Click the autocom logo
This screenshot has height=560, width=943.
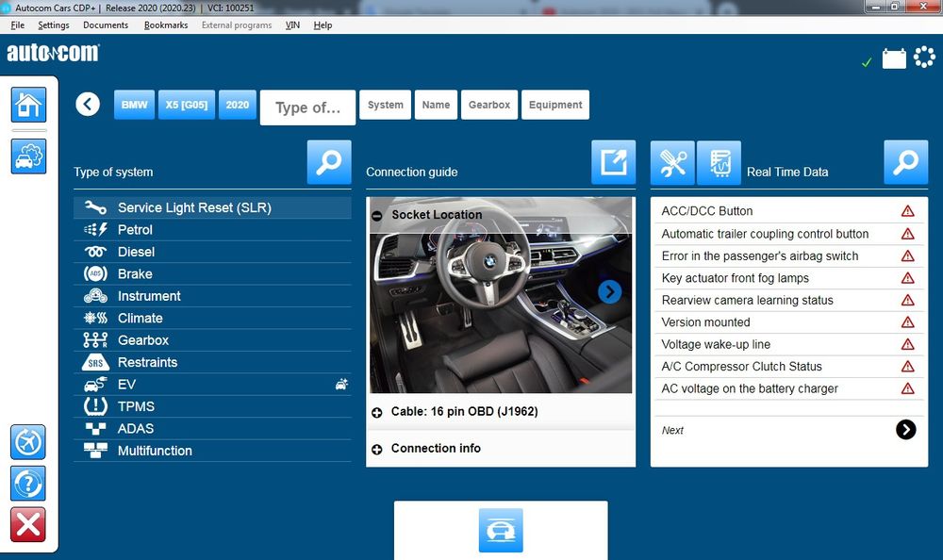(x=53, y=53)
